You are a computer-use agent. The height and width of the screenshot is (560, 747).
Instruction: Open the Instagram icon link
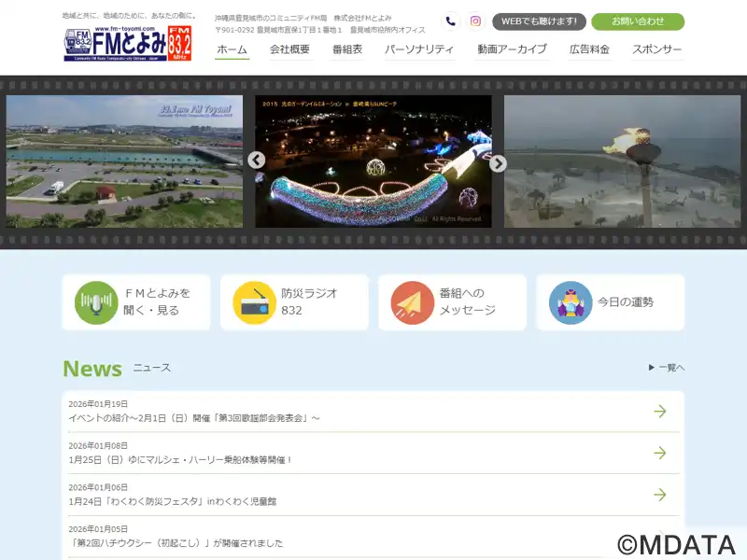point(475,21)
